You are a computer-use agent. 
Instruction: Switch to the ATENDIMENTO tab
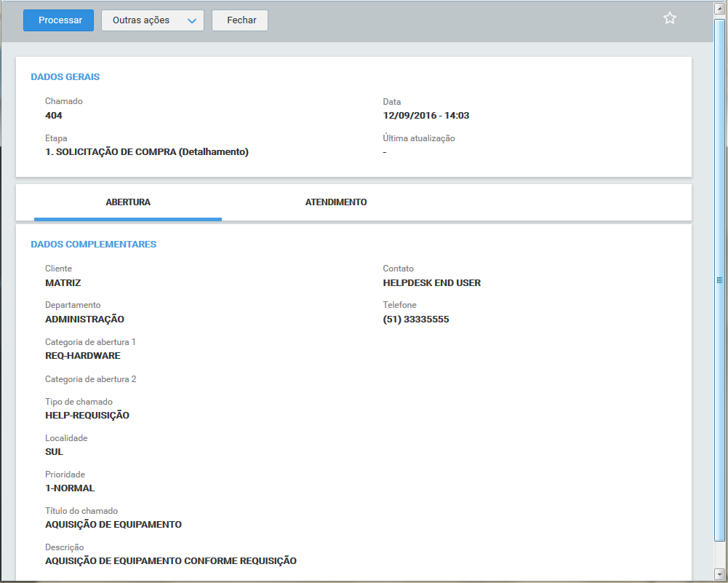click(335, 202)
